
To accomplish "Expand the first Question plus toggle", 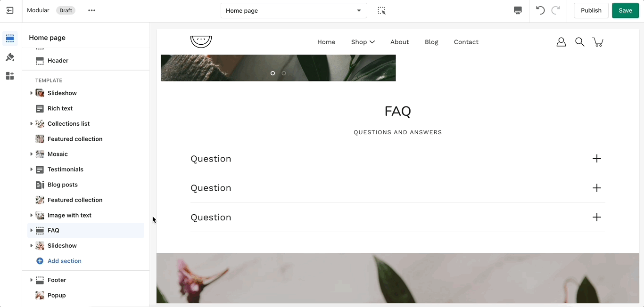I will point(597,159).
